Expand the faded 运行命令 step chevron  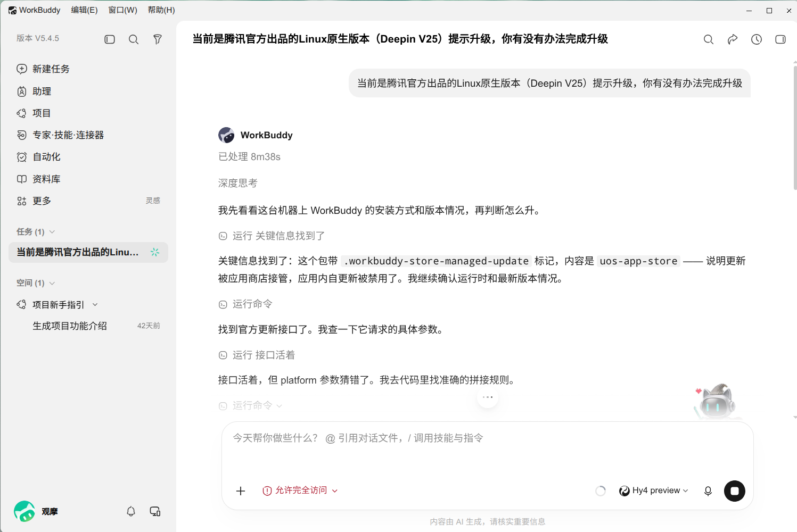click(280, 406)
